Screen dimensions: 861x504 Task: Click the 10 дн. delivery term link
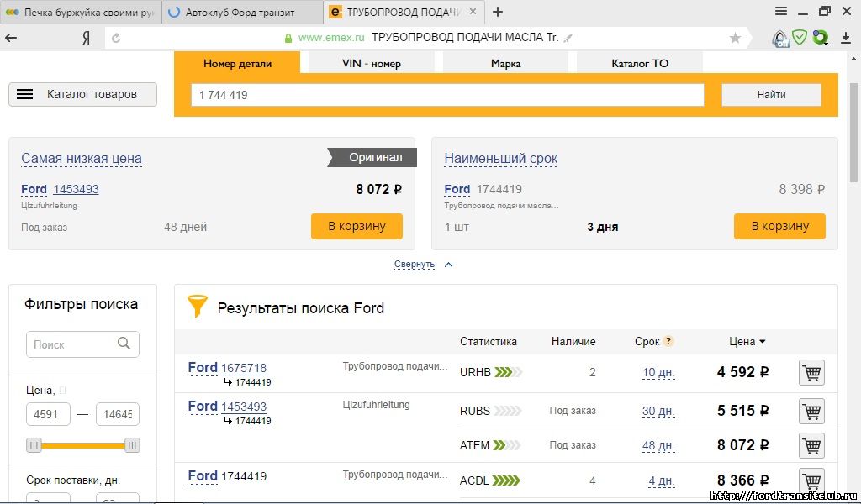point(658,373)
